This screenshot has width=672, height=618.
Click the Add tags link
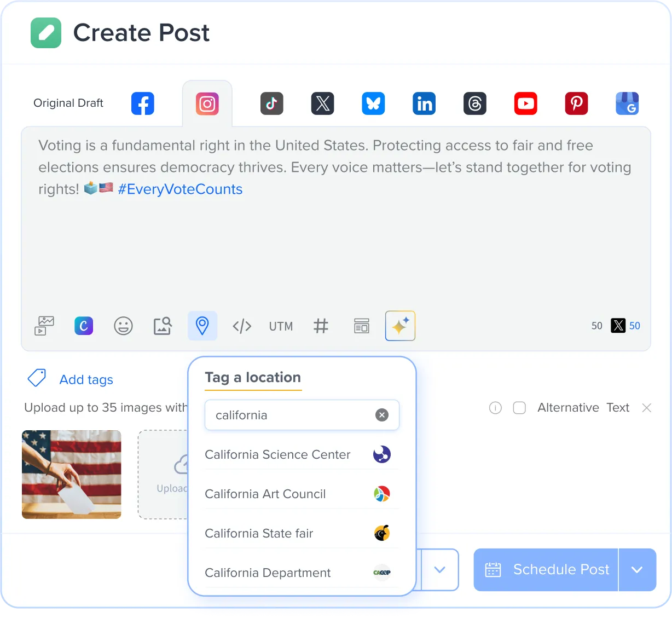pyautogui.click(x=86, y=379)
